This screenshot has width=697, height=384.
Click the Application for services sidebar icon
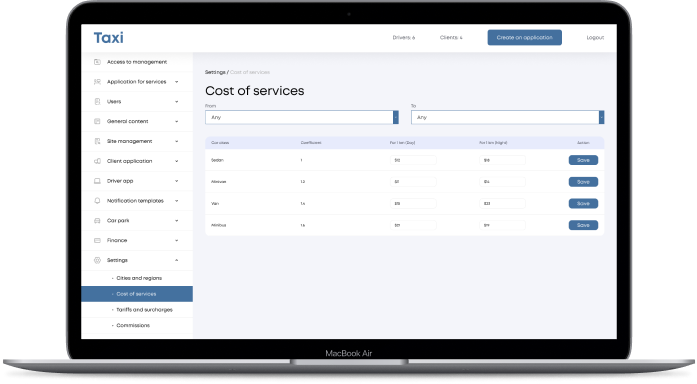click(x=97, y=82)
